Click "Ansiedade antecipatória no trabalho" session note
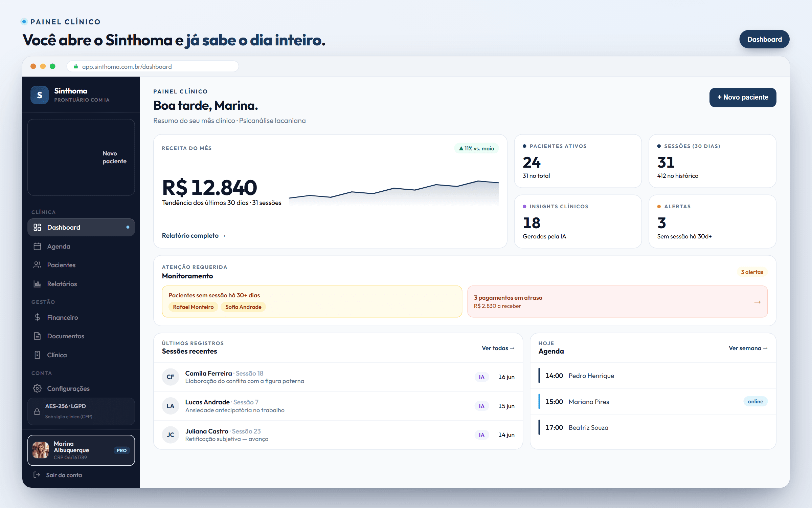This screenshot has width=812, height=508. (235, 410)
